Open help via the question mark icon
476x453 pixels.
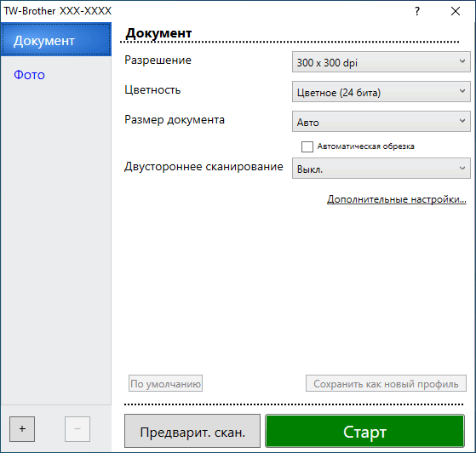tap(417, 11)
